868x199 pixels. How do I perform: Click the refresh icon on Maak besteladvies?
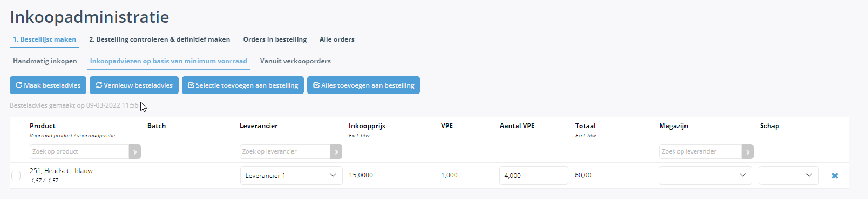[19, 85]
